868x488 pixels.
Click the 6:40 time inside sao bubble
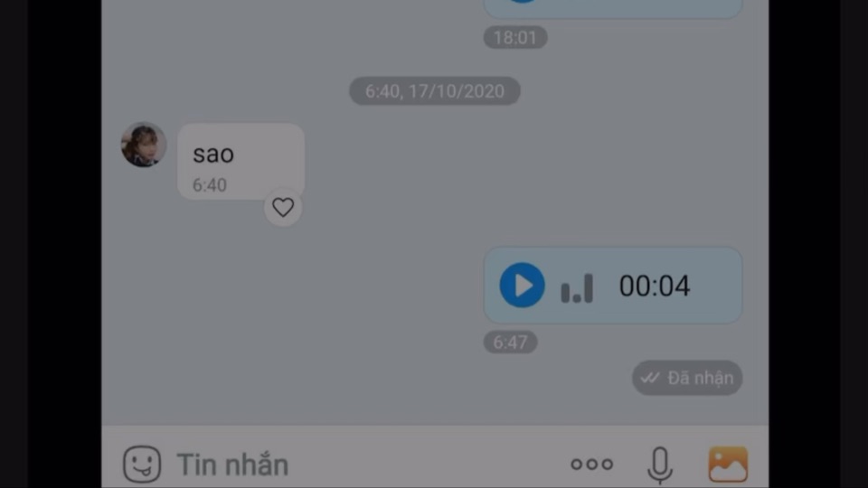point(209,184)
